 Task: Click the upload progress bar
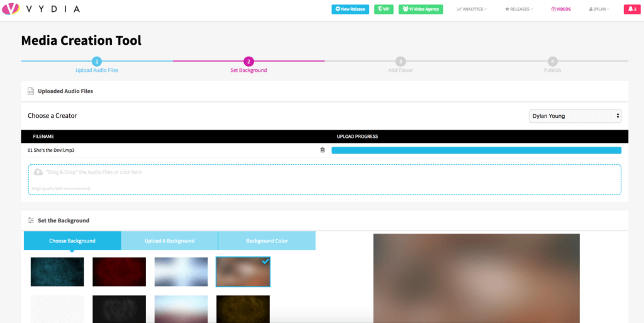[477, 150]
